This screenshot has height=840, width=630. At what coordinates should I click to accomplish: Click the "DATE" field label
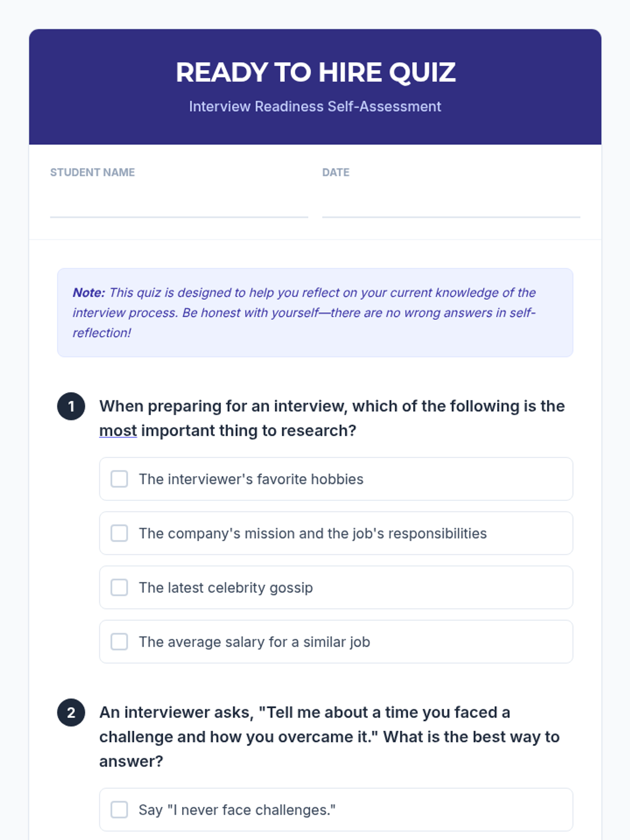pos(335,172)
